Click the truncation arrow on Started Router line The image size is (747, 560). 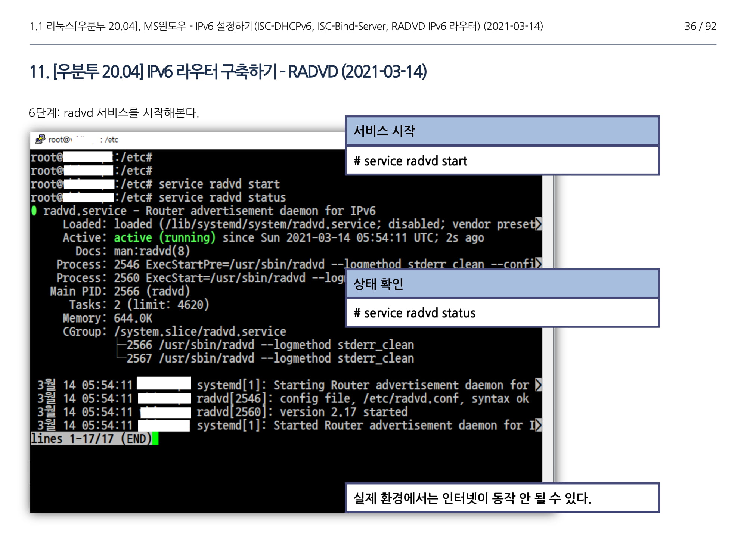pos(538,425)
